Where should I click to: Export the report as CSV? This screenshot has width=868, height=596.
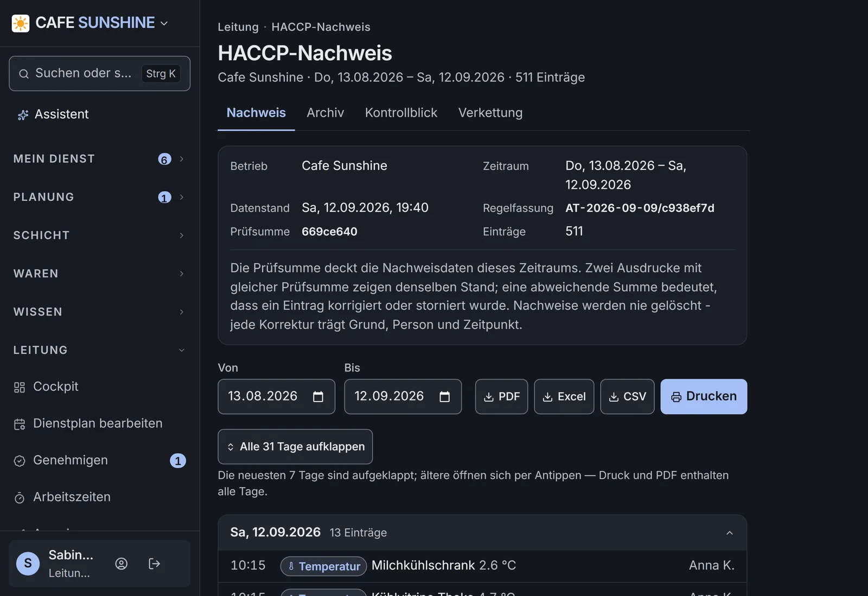point(627,397)
